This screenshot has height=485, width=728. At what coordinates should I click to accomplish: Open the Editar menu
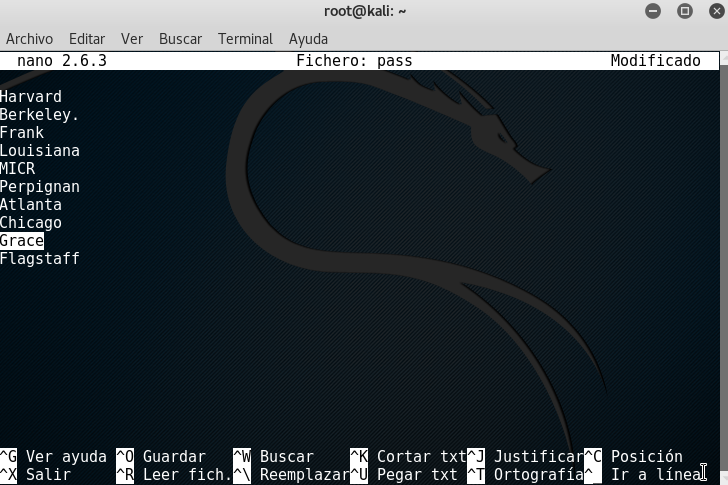[87, 39]
